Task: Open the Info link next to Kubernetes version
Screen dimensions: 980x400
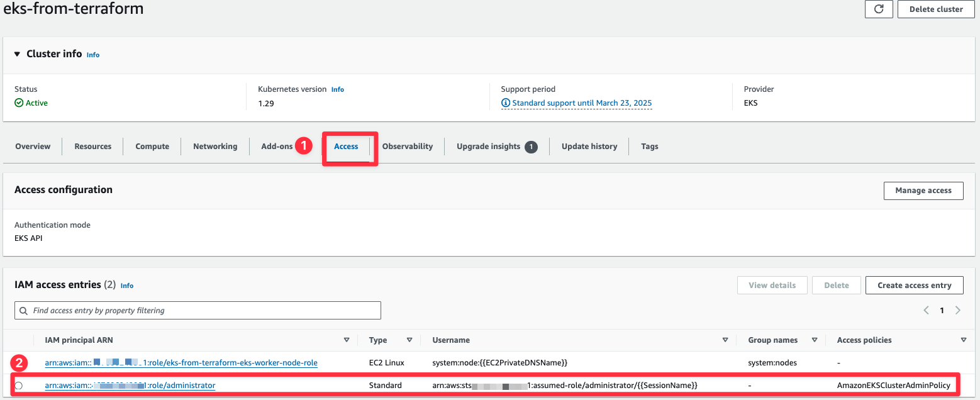Action: tap(338, 89)
